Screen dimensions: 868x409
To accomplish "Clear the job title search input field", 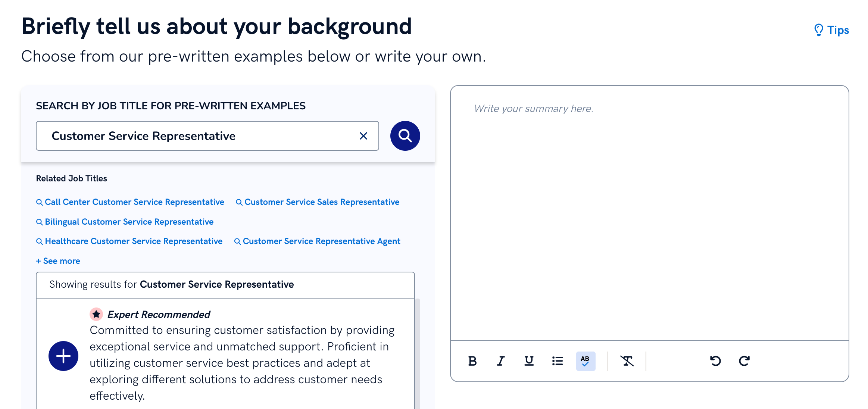I will [x=364, y=135].
